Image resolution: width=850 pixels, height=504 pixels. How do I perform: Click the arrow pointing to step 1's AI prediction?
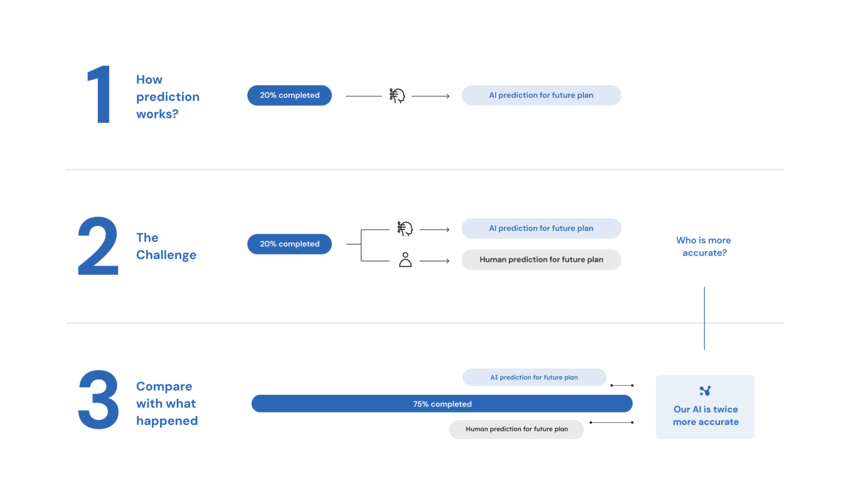tap(431, 96)
